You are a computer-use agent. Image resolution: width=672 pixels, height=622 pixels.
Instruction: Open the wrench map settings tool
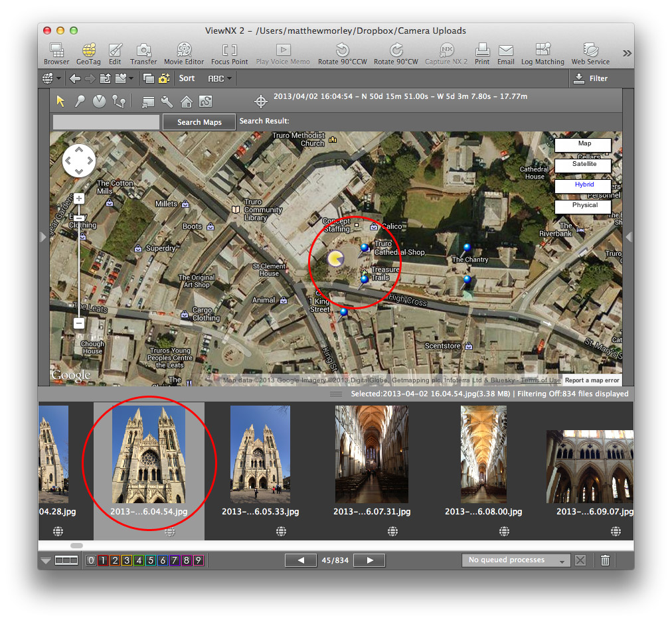[x=167, y=102]
